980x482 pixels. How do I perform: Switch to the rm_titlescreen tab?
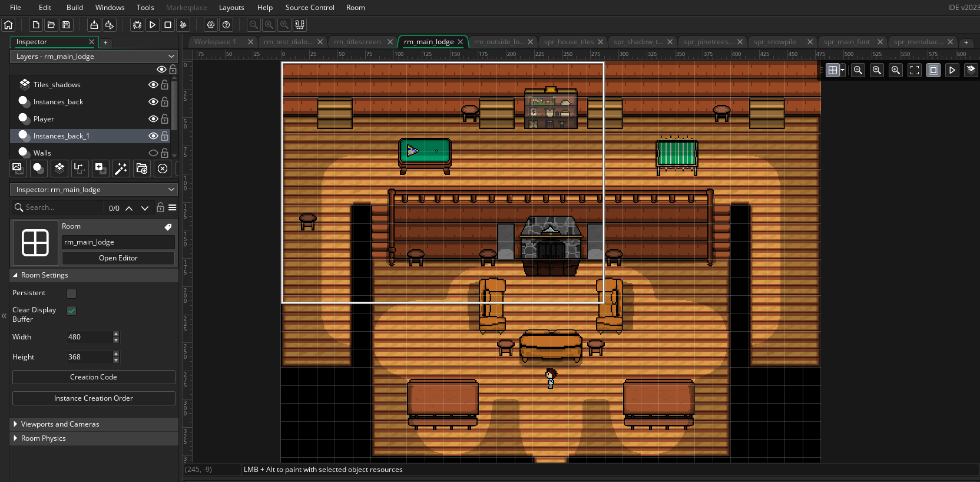[x=357, y=42]
